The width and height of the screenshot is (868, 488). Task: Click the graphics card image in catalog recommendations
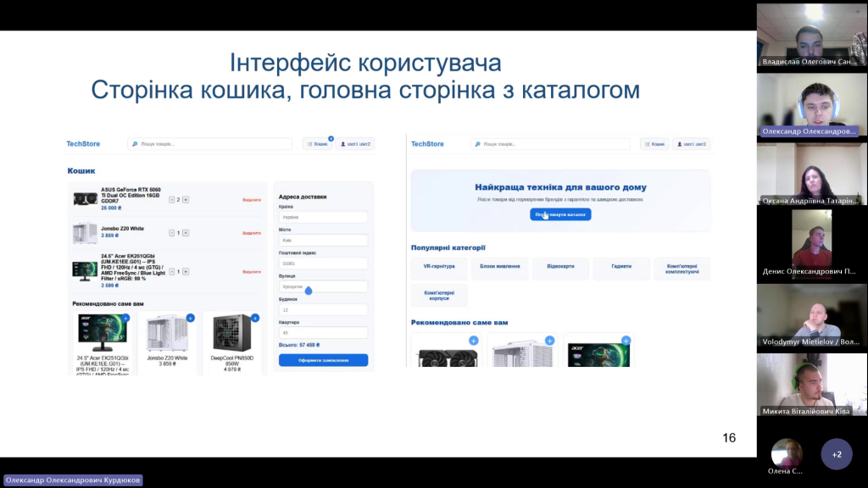coord(448,357)
